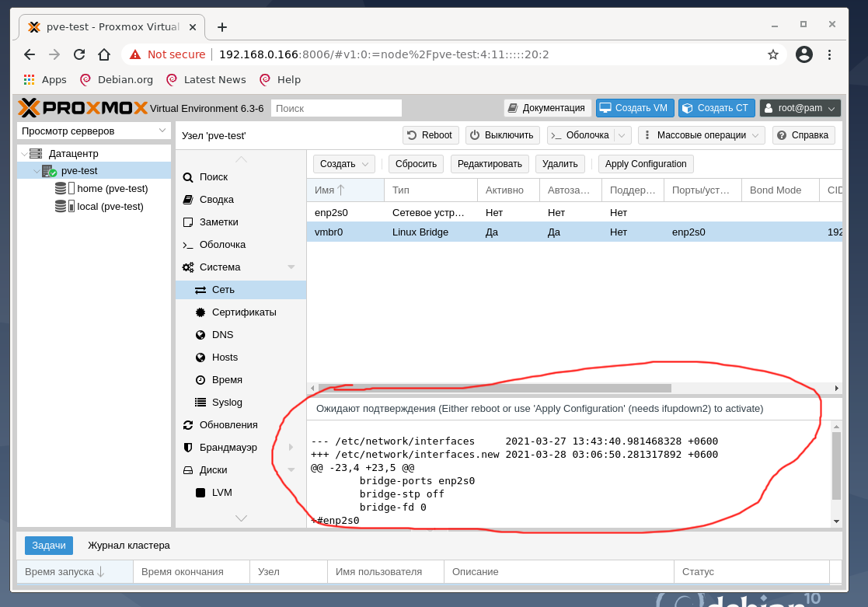Open browser home page
This screenshot has width=868, height=607.
pos(104,54)
